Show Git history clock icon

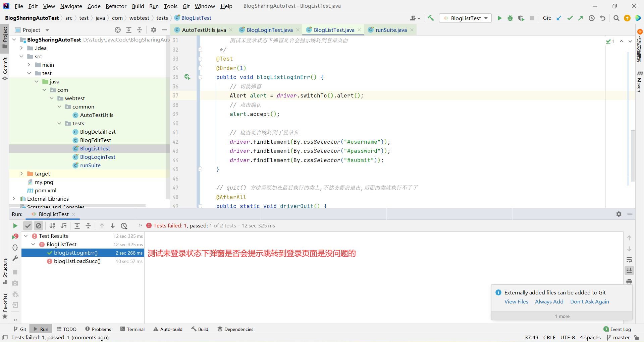point(592,18)
